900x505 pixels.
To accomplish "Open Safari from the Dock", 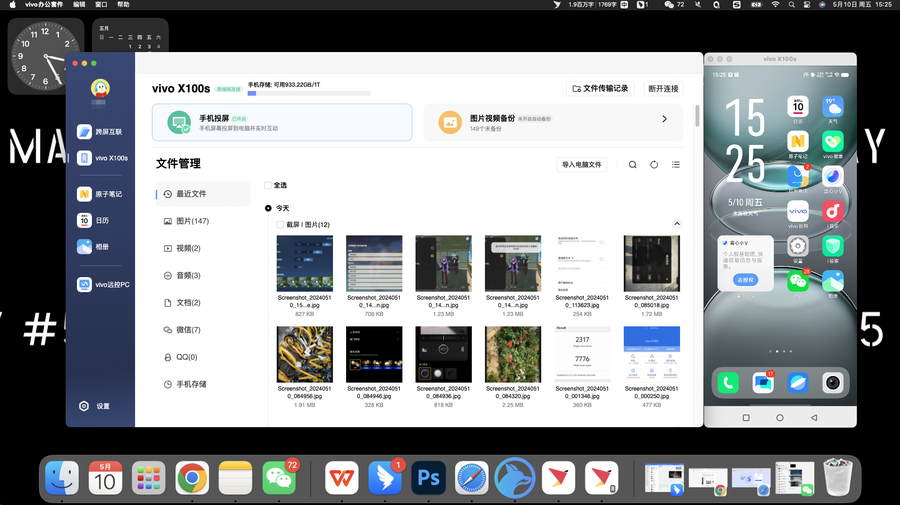I will (471, 478).
